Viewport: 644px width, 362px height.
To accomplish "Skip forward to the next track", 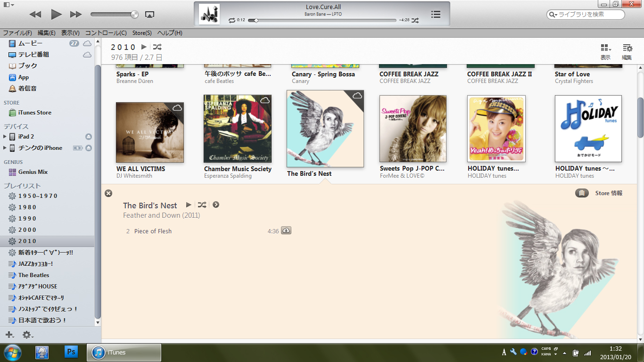I will (x=76, y=15).
